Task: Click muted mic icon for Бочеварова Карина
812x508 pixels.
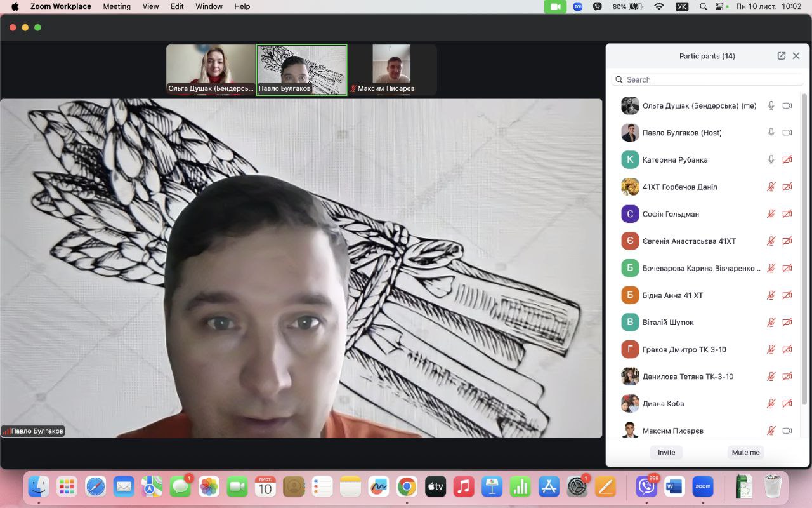Action: click(771, 268)
